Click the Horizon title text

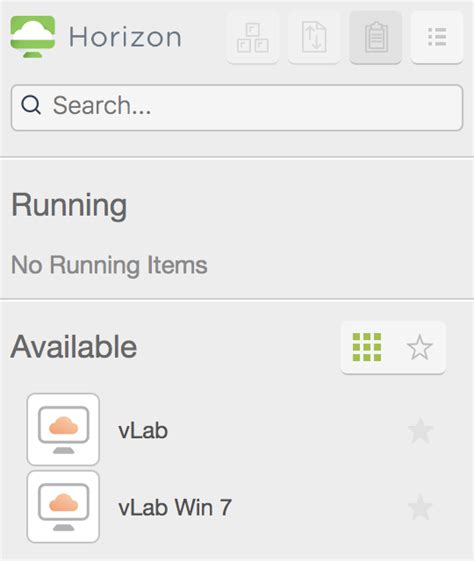(x=125, y=37)
